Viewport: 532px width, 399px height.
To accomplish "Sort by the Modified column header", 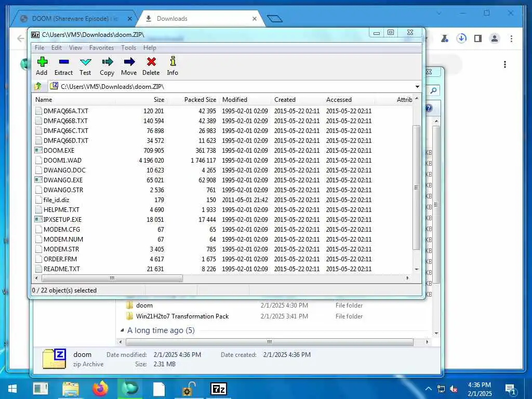I will tap(245, 99).
